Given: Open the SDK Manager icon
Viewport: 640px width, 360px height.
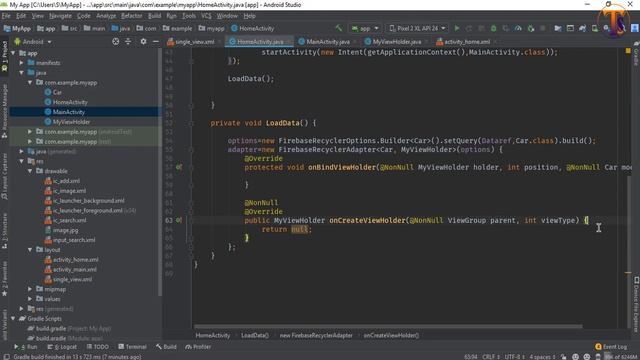Looking at the screenshot, I should click(x=607, y=28).
